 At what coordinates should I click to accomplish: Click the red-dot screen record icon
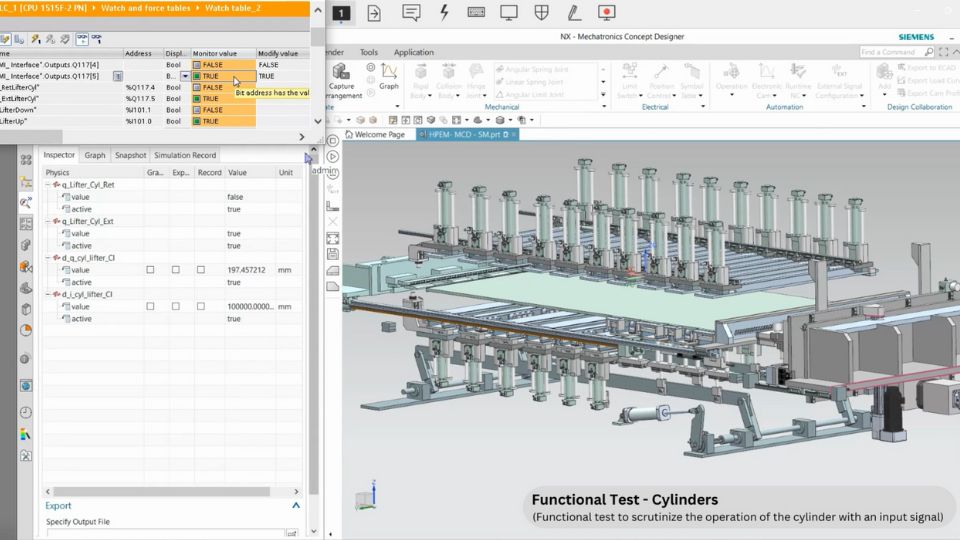606,12
